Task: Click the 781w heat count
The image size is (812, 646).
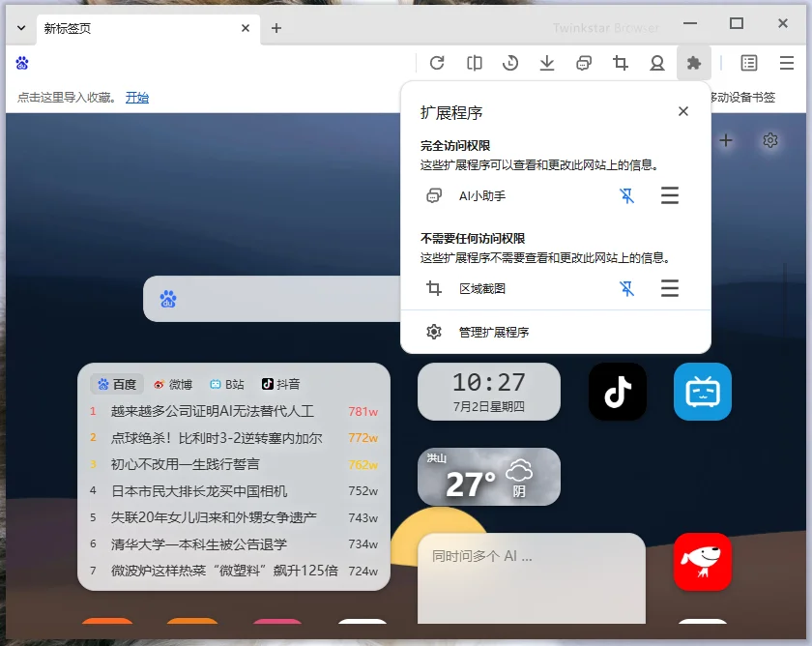Action: tap(363, 411)
